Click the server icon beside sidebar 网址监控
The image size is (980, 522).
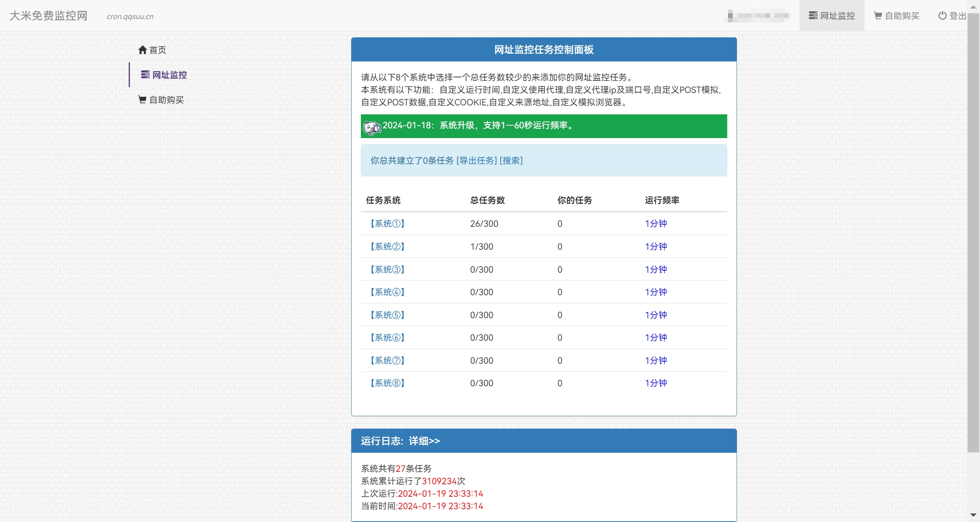tap(145, 75)
